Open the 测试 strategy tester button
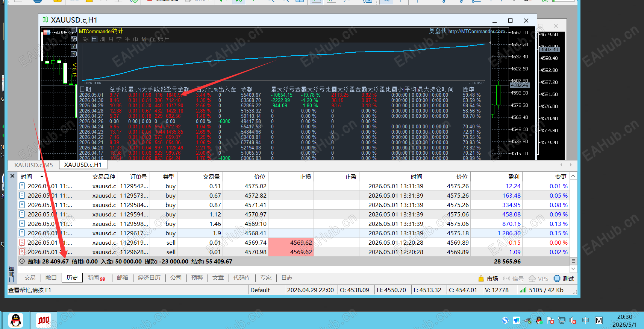 tap(564, 279)
